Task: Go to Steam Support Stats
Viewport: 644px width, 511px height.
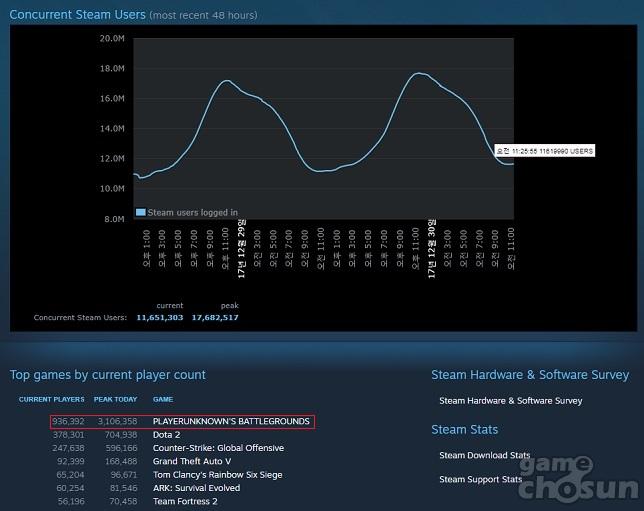Action: 480,480
